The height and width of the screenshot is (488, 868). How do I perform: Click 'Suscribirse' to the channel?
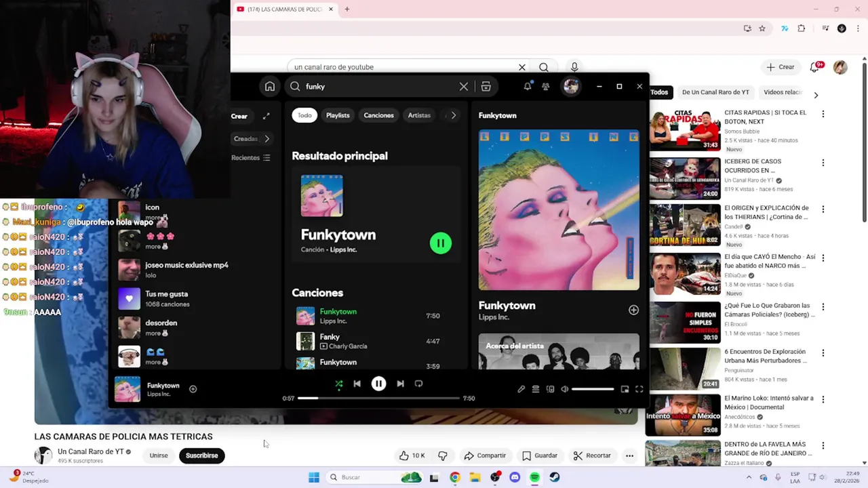pos(201,455)
